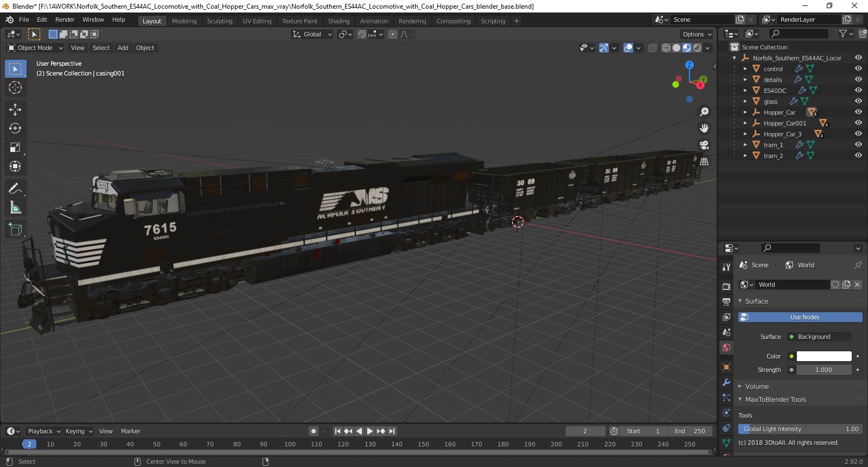Select the Add Cube tool

tap(15, 229)
